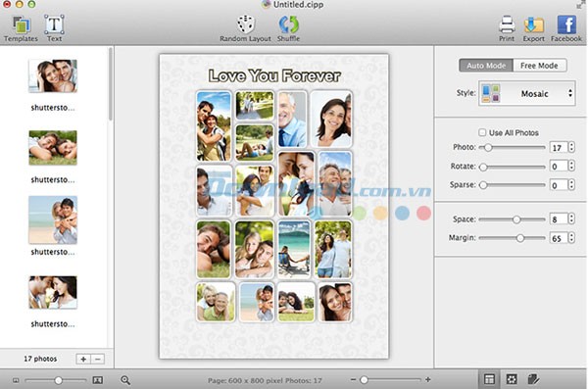This screenshot has height=389, width=588.
Task: Click the page size status text
Action: (x=265, y=380)
